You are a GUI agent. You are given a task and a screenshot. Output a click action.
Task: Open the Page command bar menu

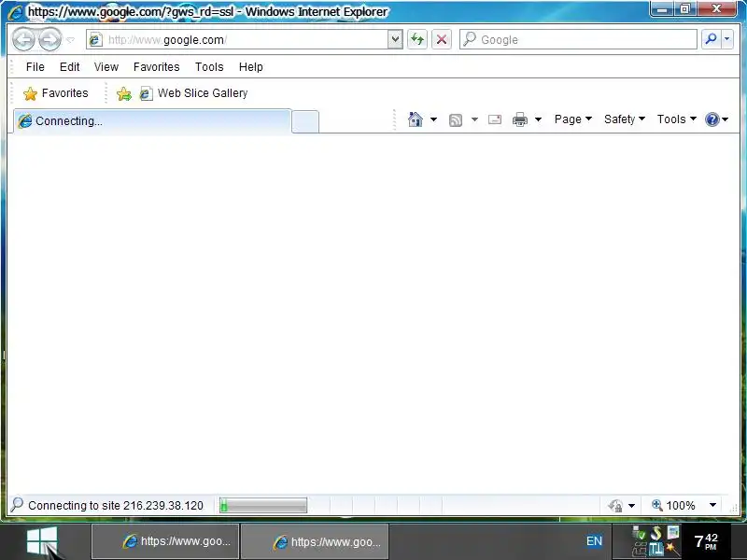click(x=573, y=119)
